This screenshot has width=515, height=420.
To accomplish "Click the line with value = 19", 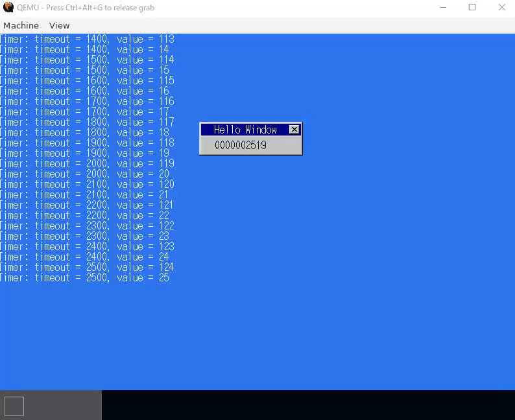I will click(x=84, y=153).
